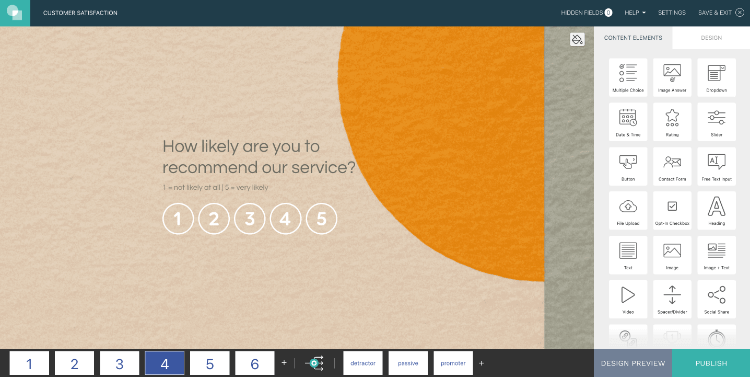Select rating circle 2

(214, 219)
